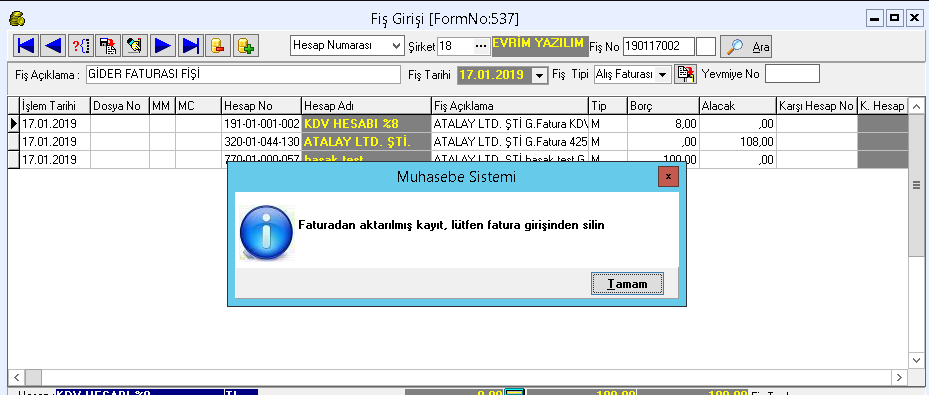Image resolution: width=929 pixels, height=395 pixels.
Task: Click the document icon beside Fiş Tipi
Action: coord(685,74)
